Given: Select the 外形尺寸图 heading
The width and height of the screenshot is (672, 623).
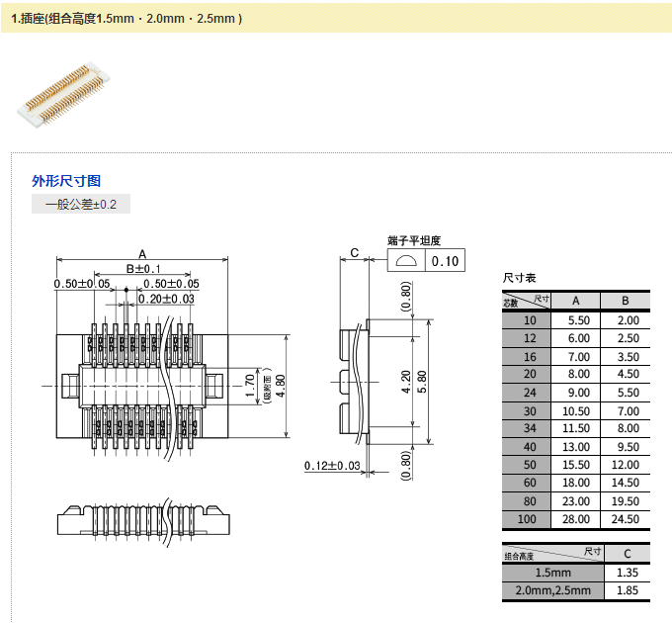Looking at the screenshot, I should (66, 181).
